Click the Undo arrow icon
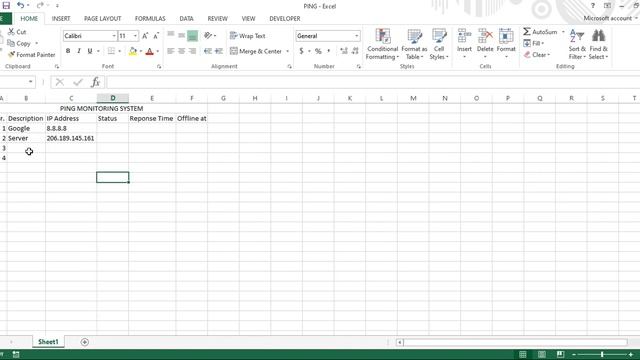 (x=20, y=5)
